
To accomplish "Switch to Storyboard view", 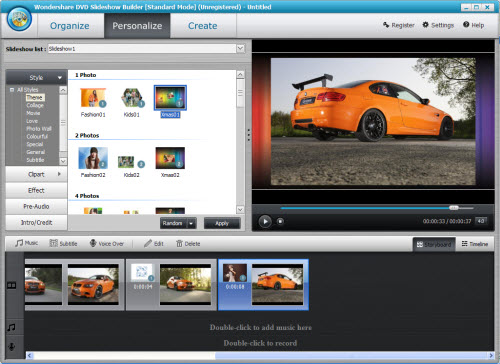I will click(x=434, y=244).
